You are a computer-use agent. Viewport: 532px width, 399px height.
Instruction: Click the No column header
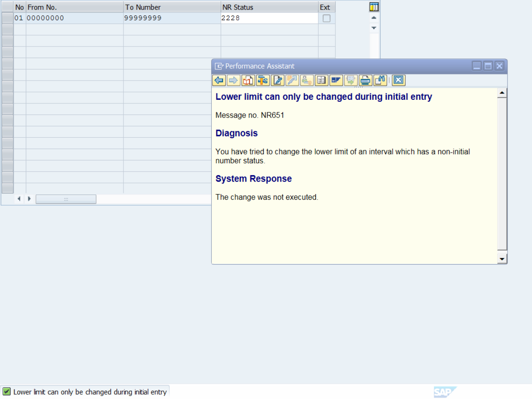(x=20, y=7)
